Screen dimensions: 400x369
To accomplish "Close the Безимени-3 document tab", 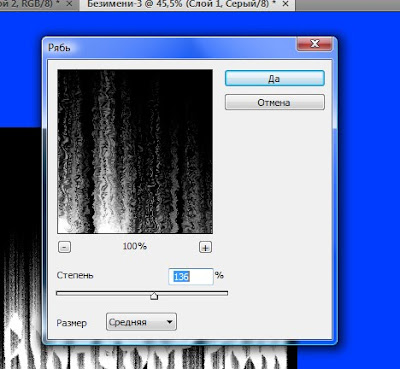I will pos(285,4).
